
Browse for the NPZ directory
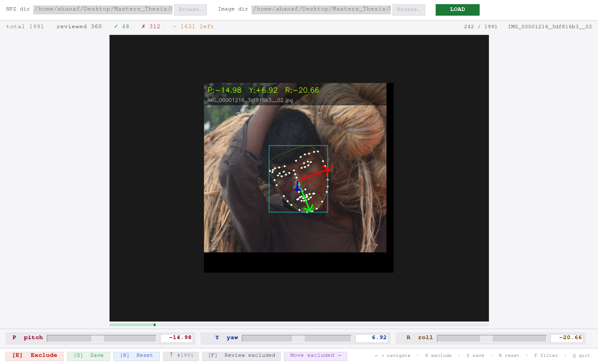pos(190,10)
